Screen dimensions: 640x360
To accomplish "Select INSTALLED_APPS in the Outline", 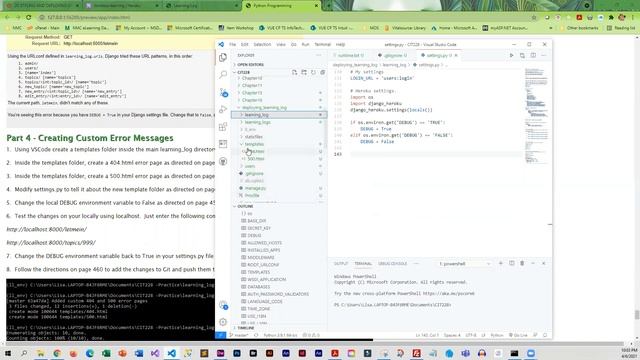I will [x=263, y=250].
